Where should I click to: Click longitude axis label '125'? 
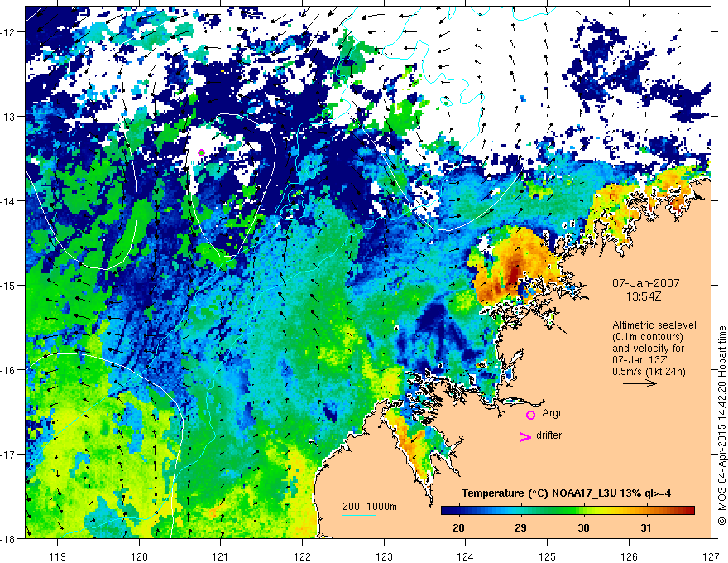pos(548,556)
